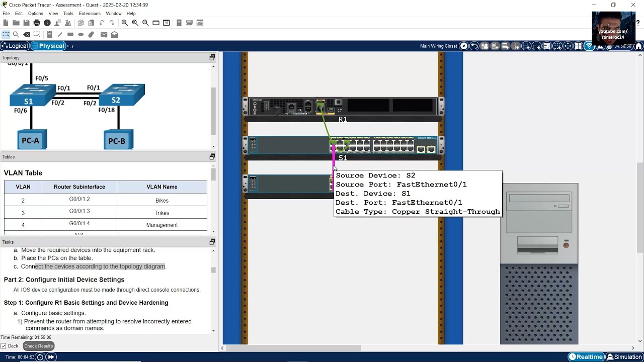
Task: Toggle wireless signal display
Action: 589,46
